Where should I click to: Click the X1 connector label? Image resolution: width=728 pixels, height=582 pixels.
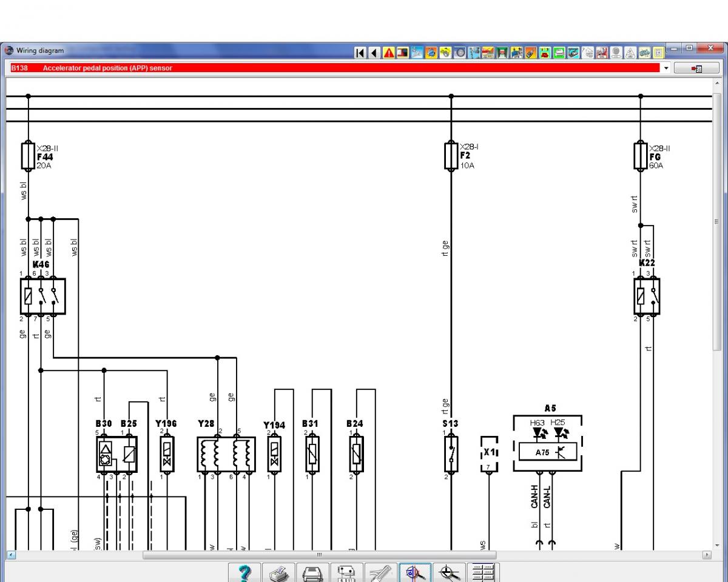489,452
